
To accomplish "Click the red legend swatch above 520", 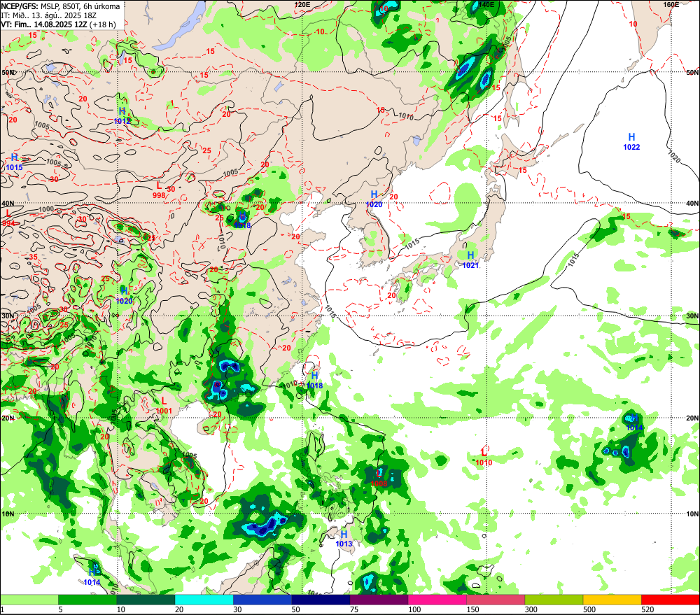I will click(671, 600).
